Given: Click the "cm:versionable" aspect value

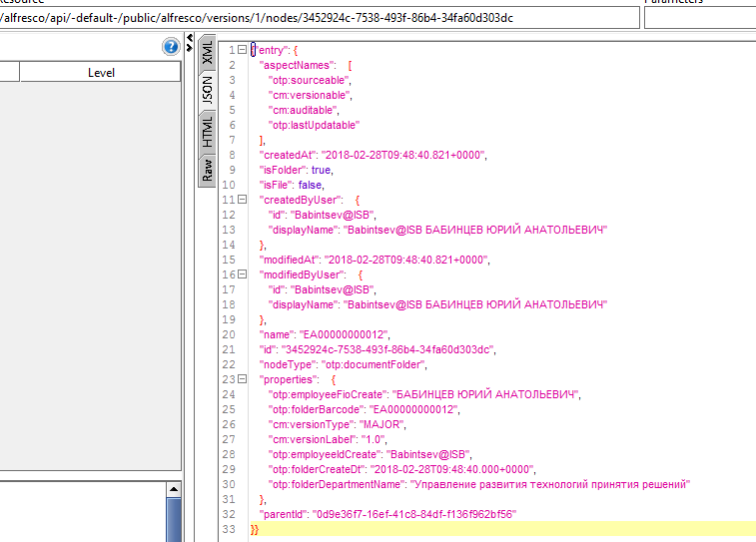Looking at the screenshot, I should pyautogui.click(x=310, y=95).
